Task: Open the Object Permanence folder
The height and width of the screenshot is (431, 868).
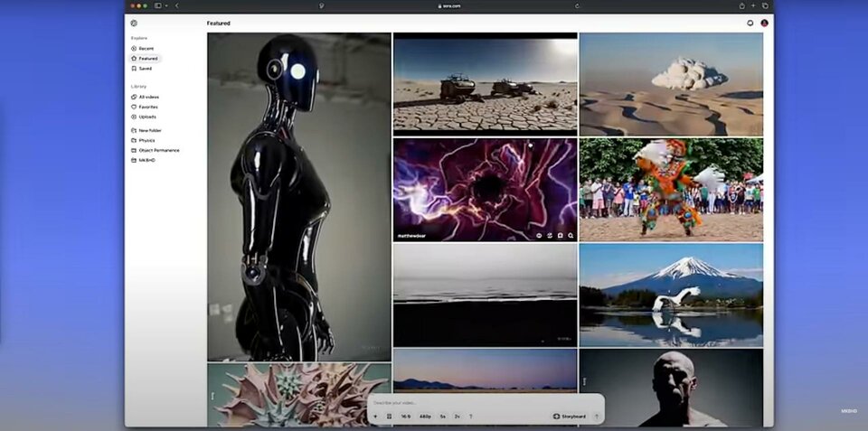Action: pos(158,150)
